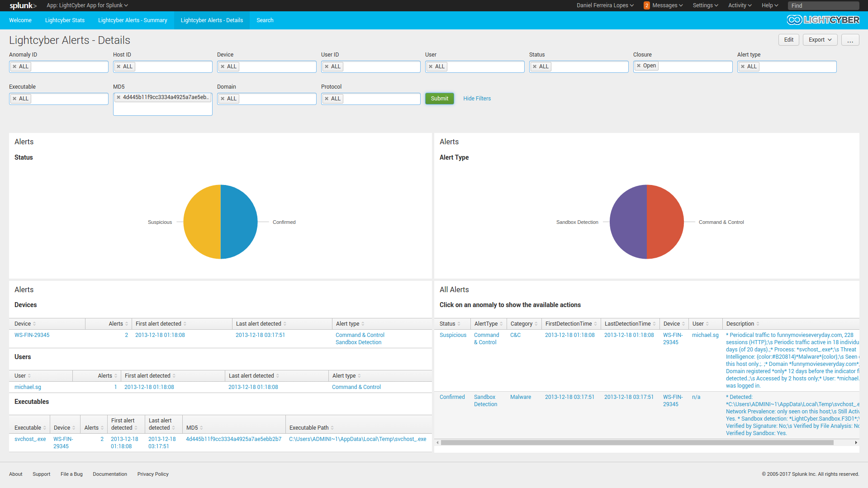Image resolution: width=868 pixels, height=488 pixels.
Task: Open the Help dropdown
Action: click(x=770, y=5)
